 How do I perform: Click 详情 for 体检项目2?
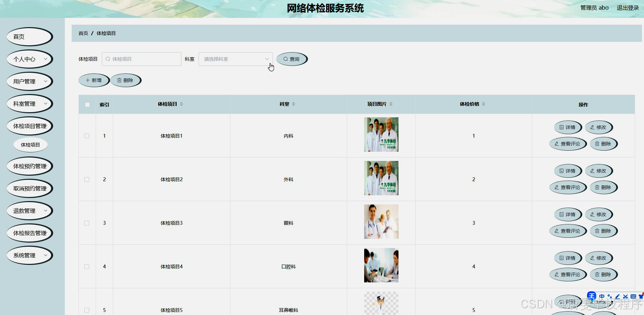coord(568,171)
